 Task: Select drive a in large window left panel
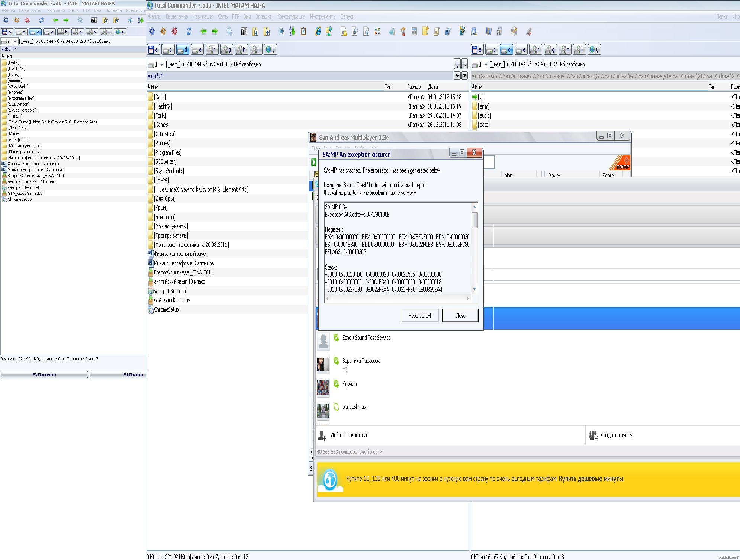tap(154, 49)
